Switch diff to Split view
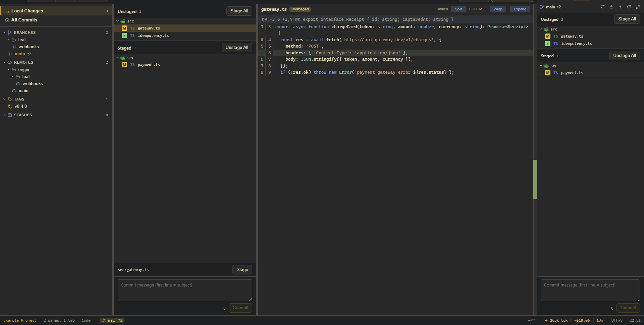This screenshot has height=325, width=644. coord(459,9)
